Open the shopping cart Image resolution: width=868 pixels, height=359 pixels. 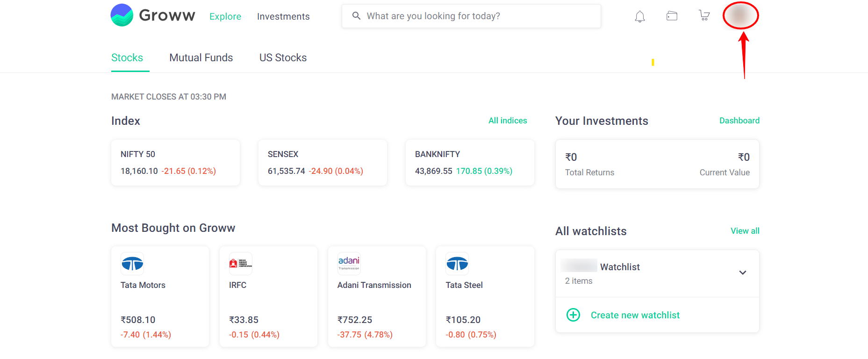click(x=704, y=15)
